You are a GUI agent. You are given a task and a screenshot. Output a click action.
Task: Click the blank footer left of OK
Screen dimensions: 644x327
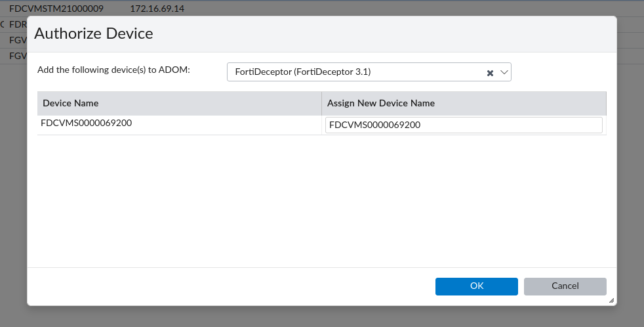pos(230,286)
